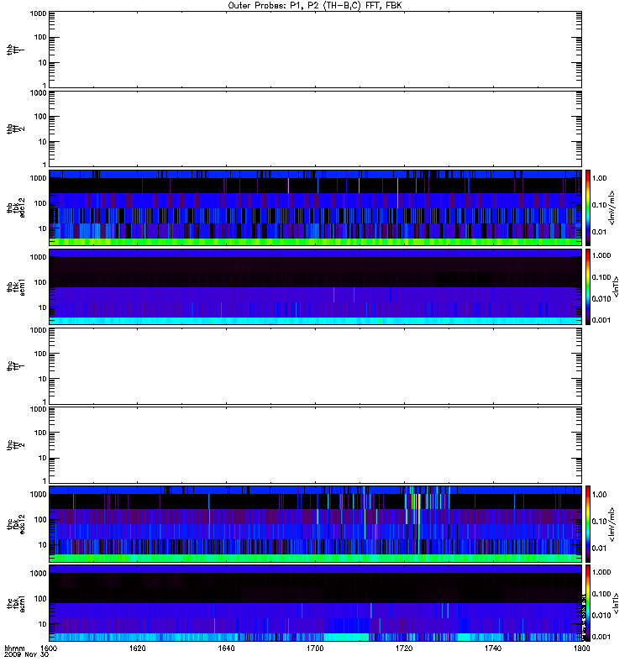
Task: Select the "thb fff 1" axis label
Action: 15,50
